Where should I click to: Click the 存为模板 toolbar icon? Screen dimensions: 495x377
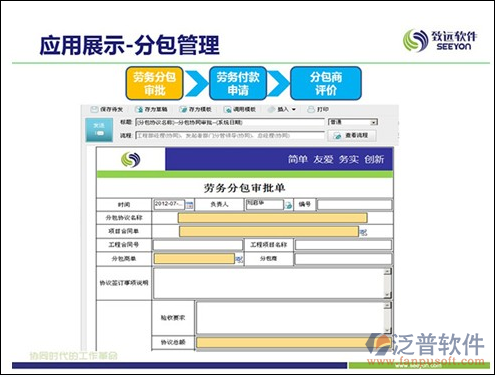(x=183, y=109)
